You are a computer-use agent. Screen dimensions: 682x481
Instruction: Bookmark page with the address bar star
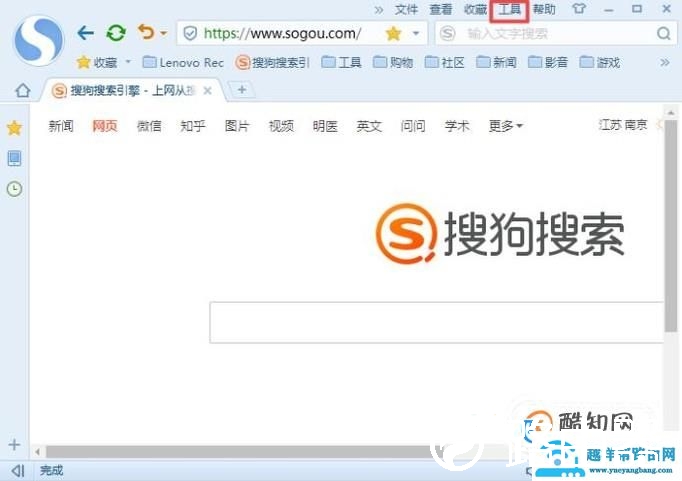[393, 33]
